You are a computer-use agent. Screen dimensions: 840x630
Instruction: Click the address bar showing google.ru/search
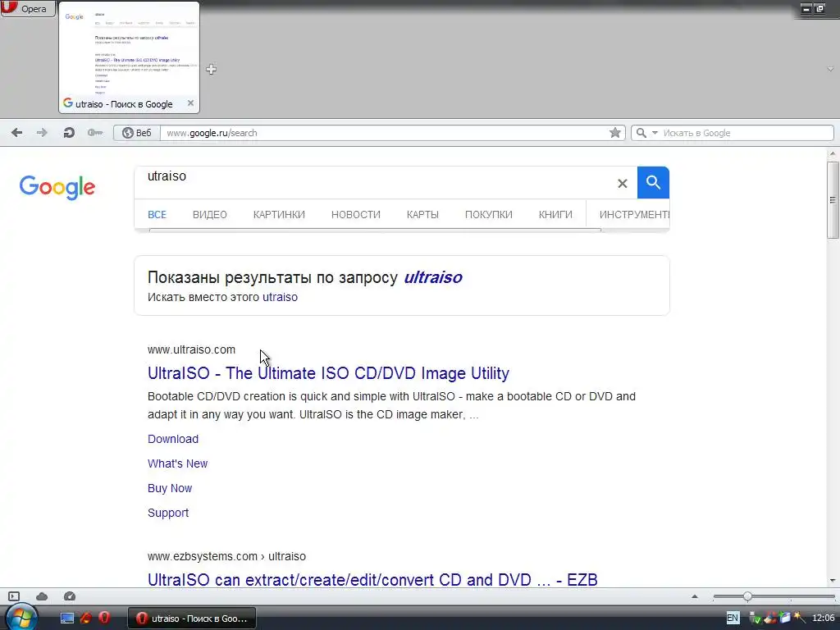coord(383,133)
